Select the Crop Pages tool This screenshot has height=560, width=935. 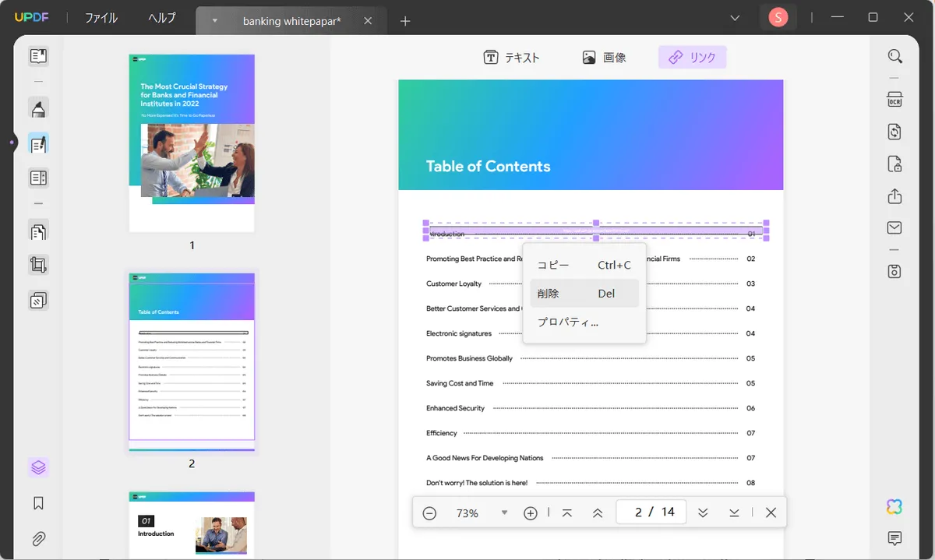[x=38, y=265]
